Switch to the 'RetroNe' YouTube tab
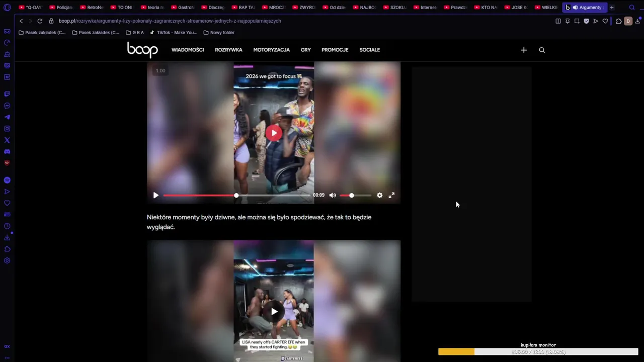 pyautogui.click(x=92, y=8)
